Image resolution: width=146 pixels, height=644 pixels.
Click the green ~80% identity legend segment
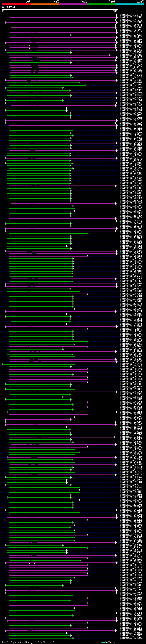pos(101,4)
